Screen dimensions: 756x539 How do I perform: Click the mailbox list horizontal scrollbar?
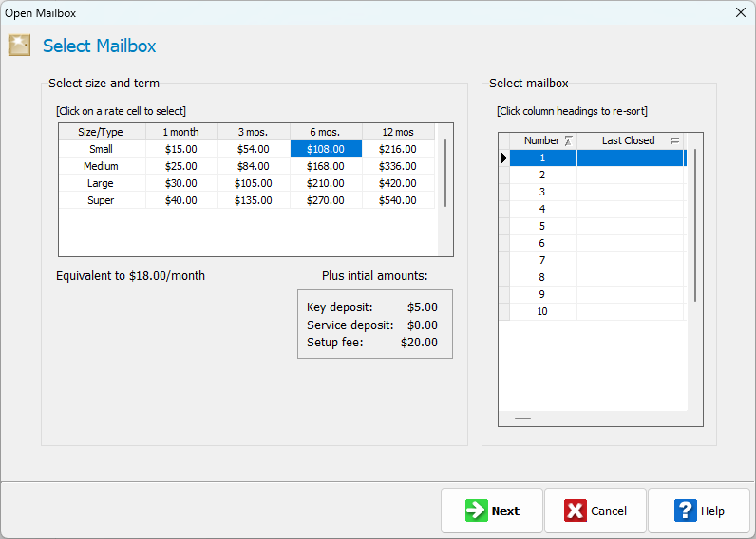coord(522,418)
